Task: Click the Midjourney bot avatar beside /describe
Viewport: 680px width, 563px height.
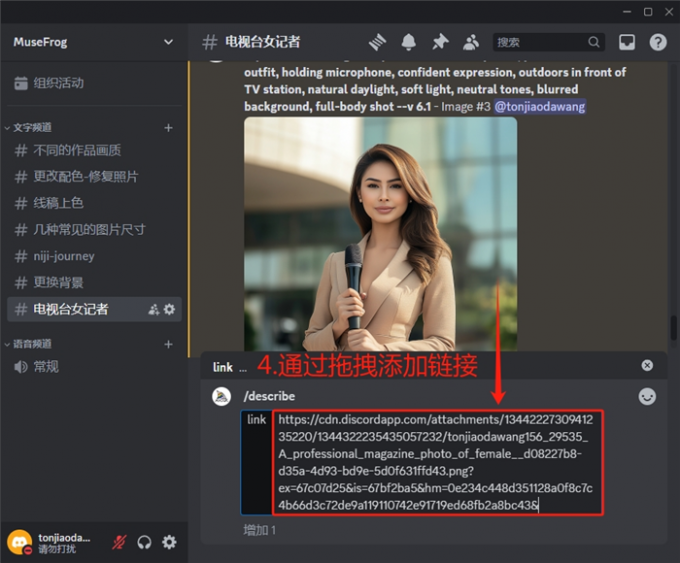Action: coord(221,396)
